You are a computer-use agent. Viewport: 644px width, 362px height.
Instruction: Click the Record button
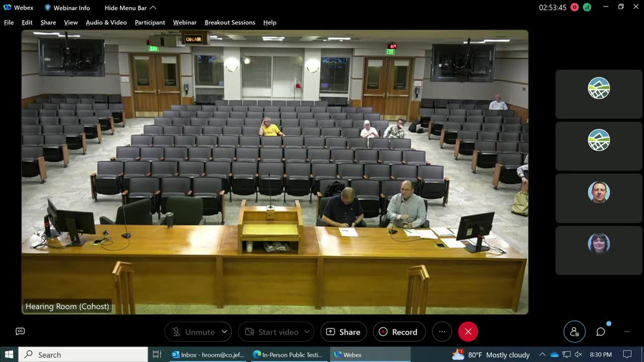pyautogui.click(x=399, y=332)
